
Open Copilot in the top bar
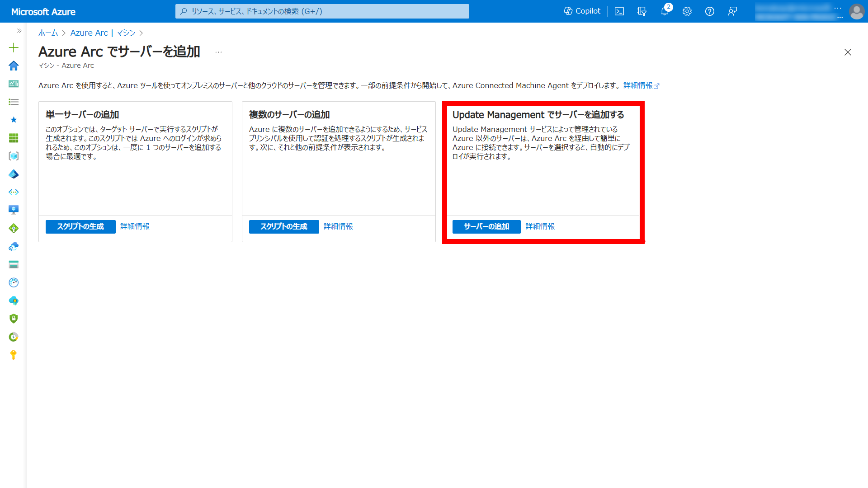[x=582, y=11]
